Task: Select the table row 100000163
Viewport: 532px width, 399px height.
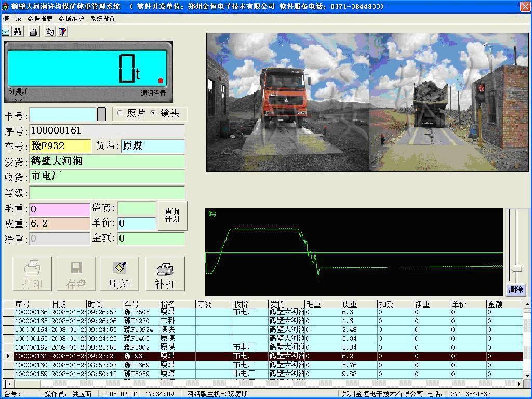Action: pyautogui.click(x=263, y=338)
